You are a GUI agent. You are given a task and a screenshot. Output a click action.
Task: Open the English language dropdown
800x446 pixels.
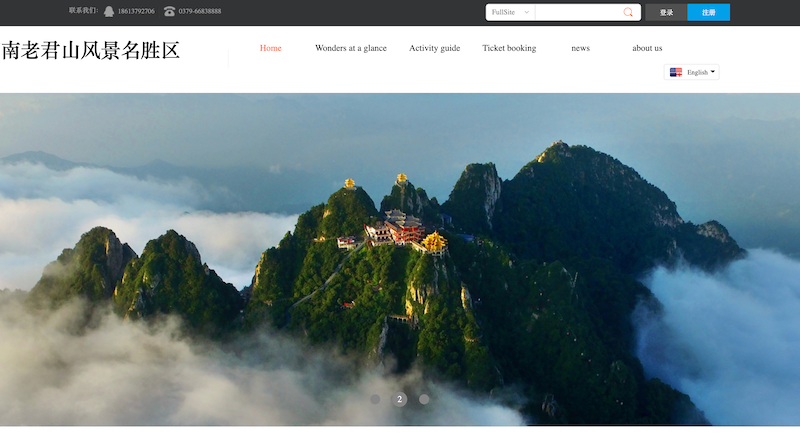(691, 72)
